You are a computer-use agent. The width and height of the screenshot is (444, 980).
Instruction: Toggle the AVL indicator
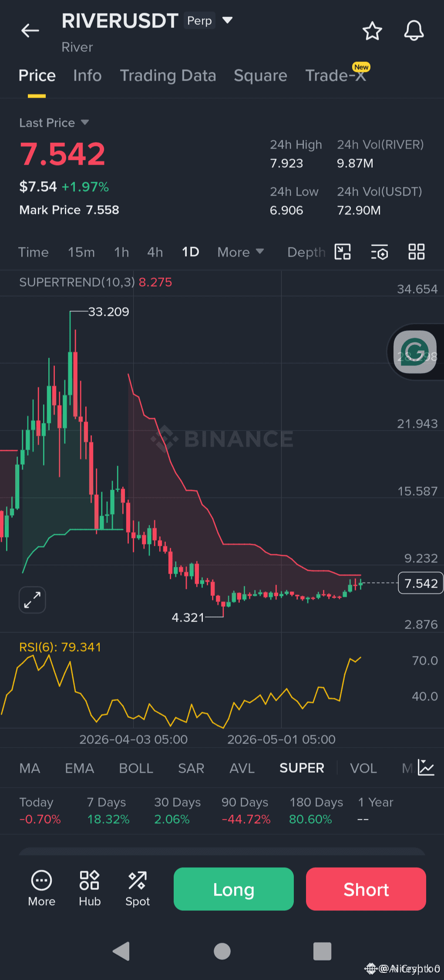242,768
